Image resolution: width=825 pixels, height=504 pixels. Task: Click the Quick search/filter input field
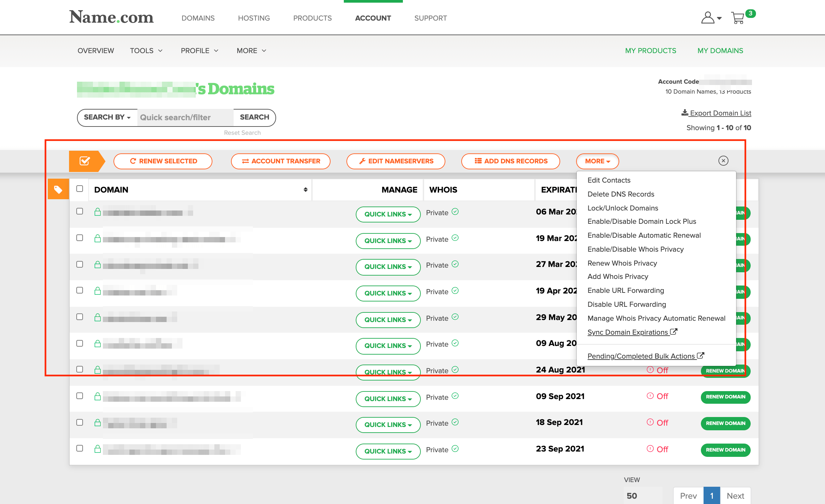[x=185, y=117]
